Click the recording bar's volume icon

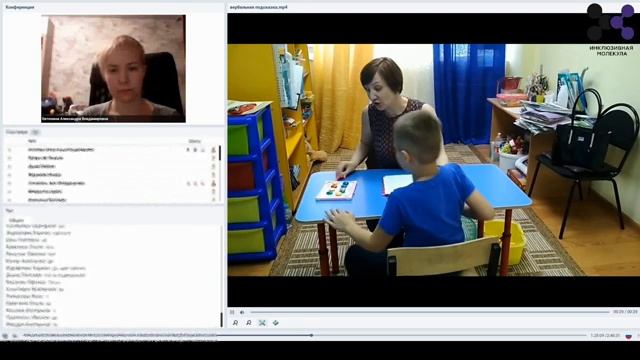15,336
